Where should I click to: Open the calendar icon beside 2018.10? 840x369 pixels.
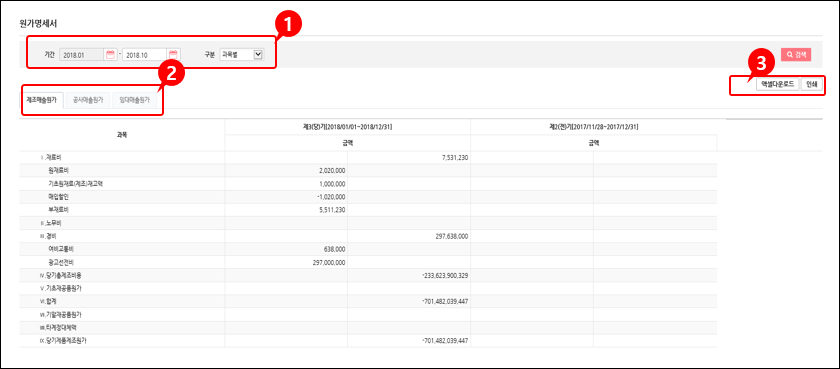click(173, 54)
